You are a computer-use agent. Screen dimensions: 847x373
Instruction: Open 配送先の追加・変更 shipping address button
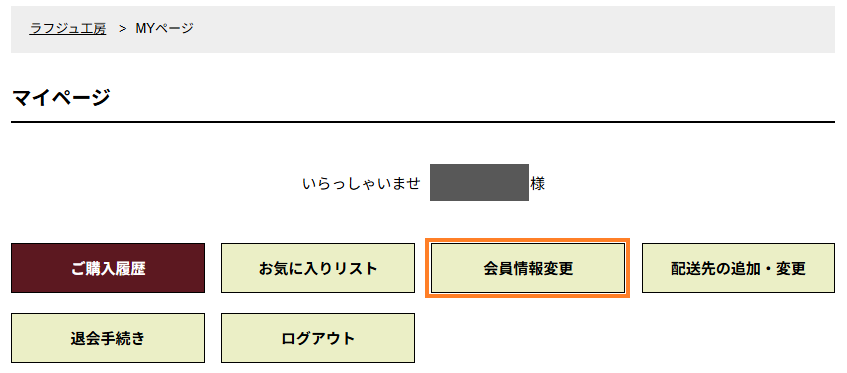738,268
